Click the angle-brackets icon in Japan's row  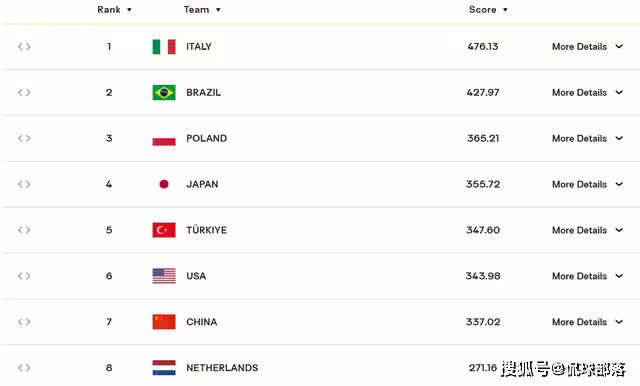[24, 184]
